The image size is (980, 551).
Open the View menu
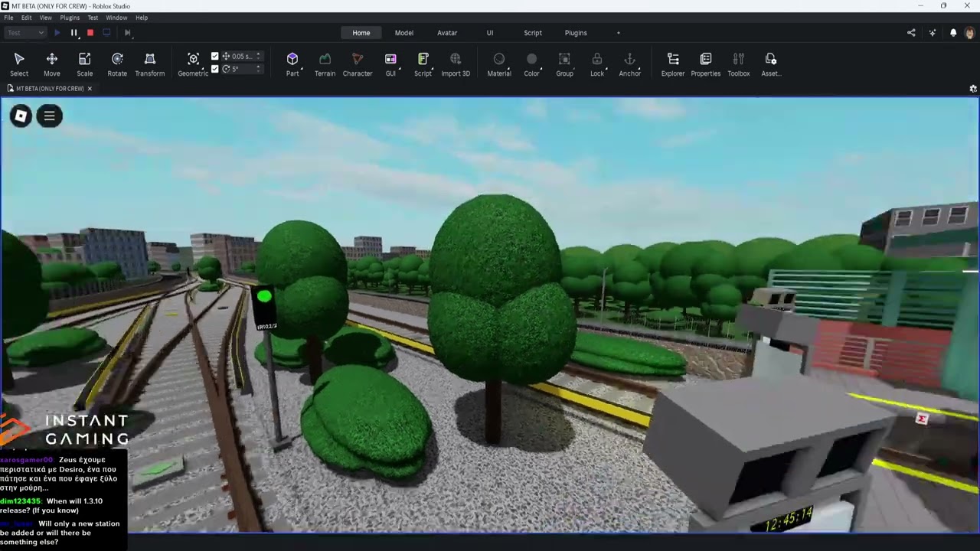(46, 18)
